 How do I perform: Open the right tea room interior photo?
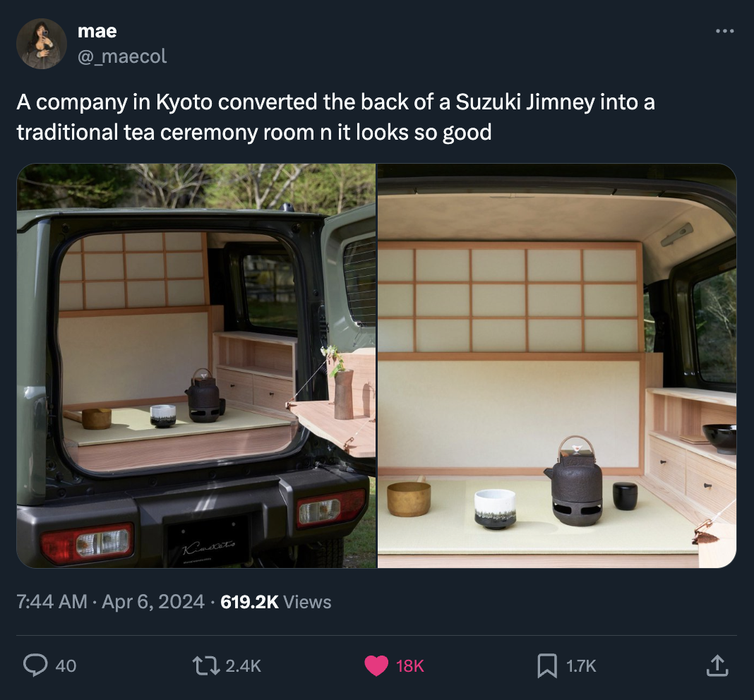(x=557, y=366)
